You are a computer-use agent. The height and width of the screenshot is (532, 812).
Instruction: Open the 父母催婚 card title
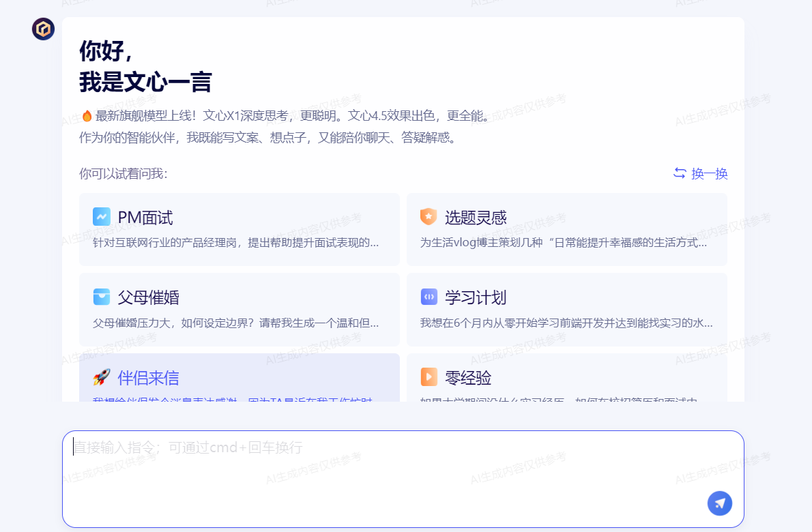click(x=148, y=297)
